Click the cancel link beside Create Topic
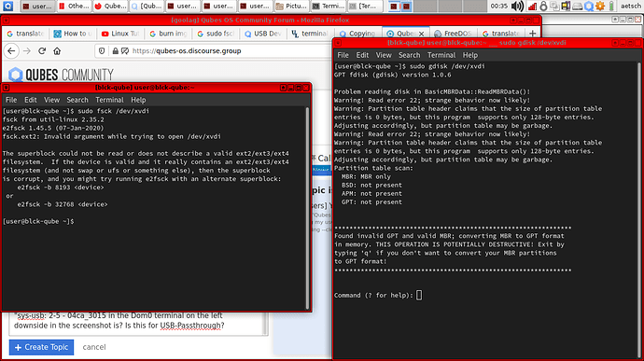The height and width of the screenshot is (361, 644). (x=94, y=347)
